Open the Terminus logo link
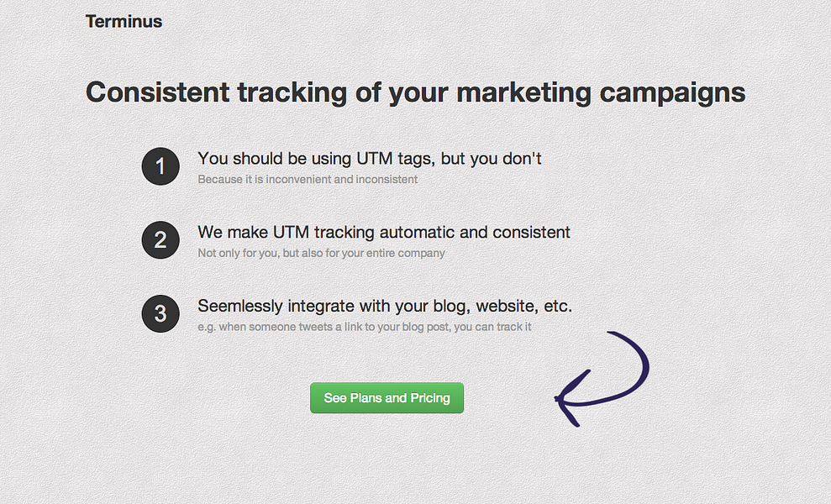The image size is (831, 504). click(x=124, y=21)
